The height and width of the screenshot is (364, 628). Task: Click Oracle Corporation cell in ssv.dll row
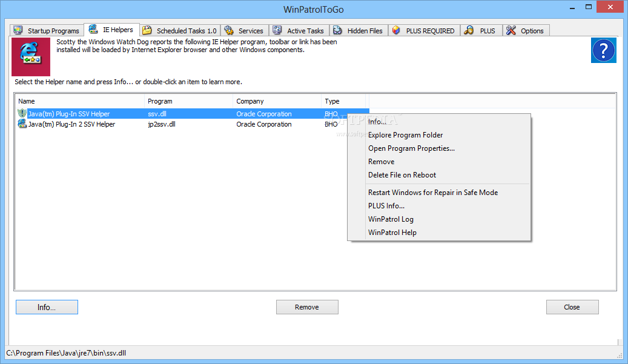(x=264, y=114)
